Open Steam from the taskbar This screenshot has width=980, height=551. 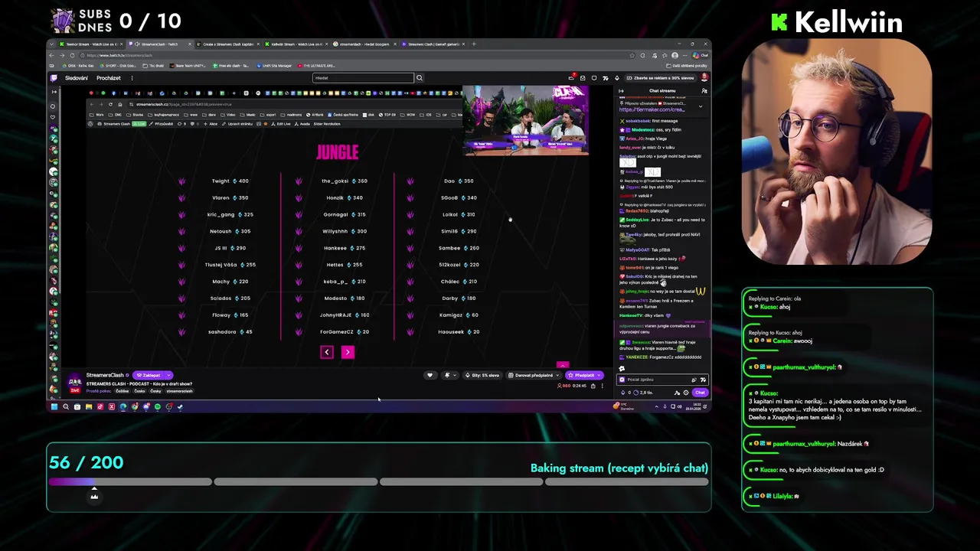180,406
